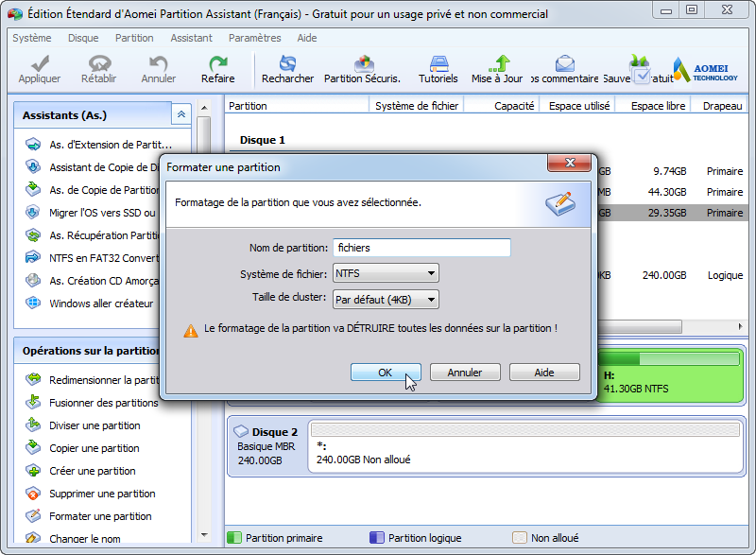Open the Système menu
Image resolution: width=756 pixels, height=555 pixels.
[x=32, y=38]
